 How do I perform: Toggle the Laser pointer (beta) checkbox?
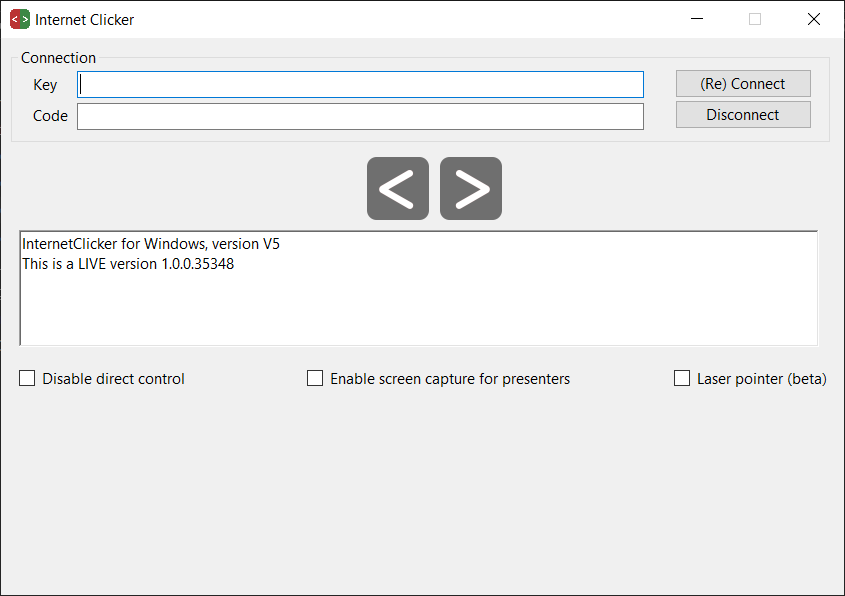pos(682,379)
